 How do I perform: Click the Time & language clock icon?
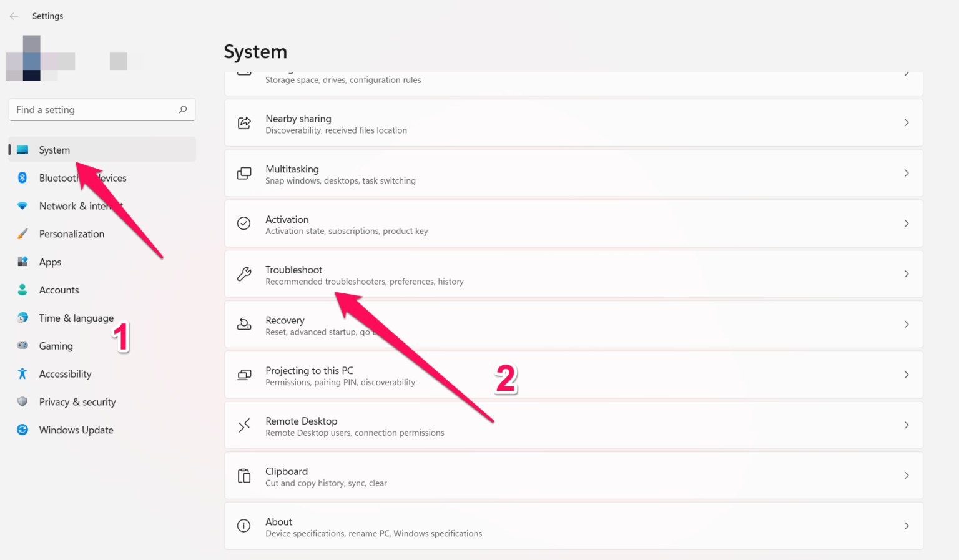(x=22, y=318)
